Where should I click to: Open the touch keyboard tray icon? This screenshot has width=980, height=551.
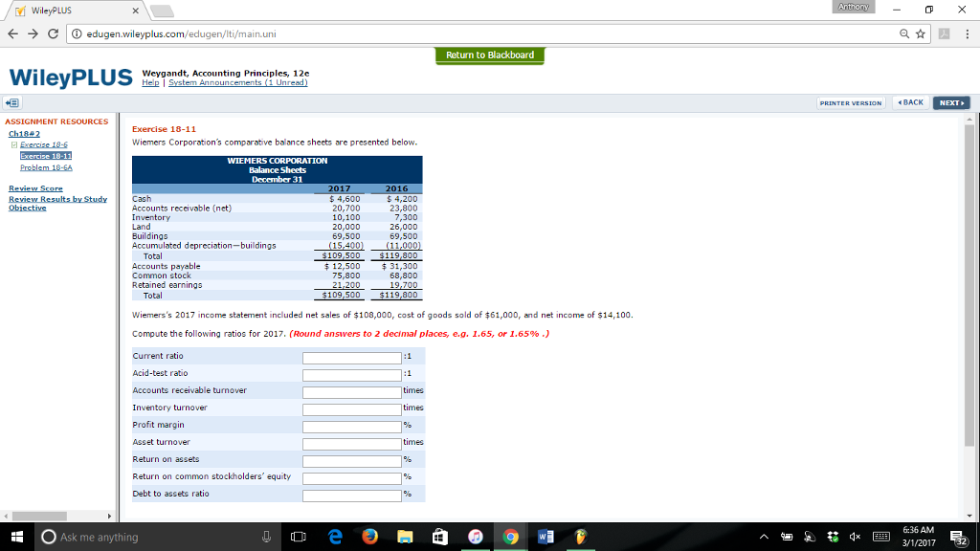(881, 537)
